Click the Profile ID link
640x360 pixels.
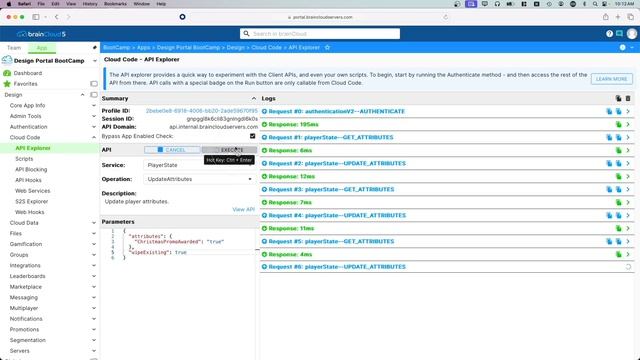(202, 111)
